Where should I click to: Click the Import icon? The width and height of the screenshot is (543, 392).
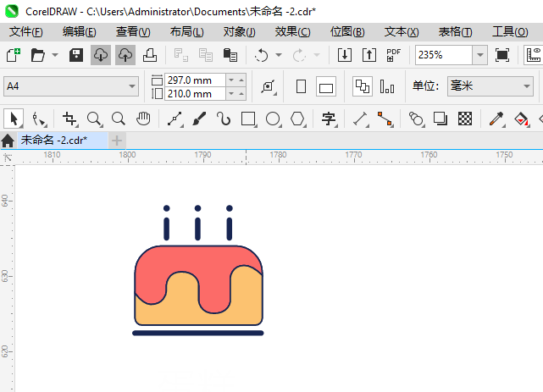tap(345, 55)
